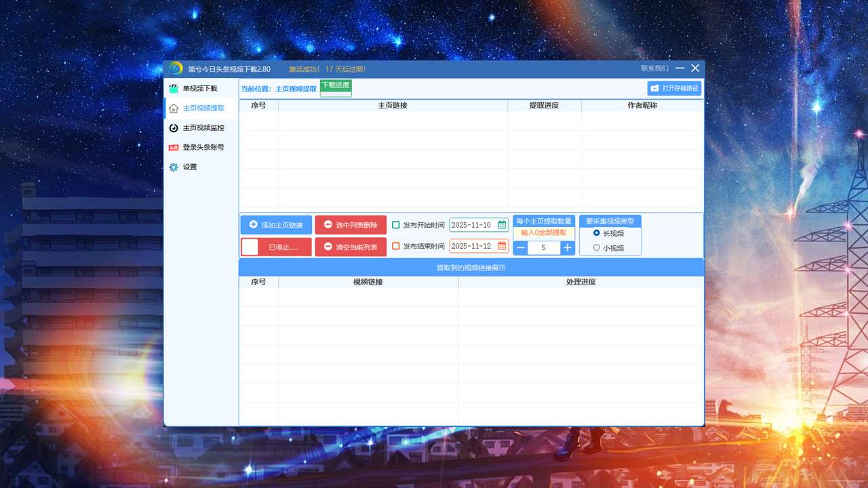Open 设置 from the sidebar
Image resolution: width=868 pixels, height=488 pixels.
coord(189,167)
